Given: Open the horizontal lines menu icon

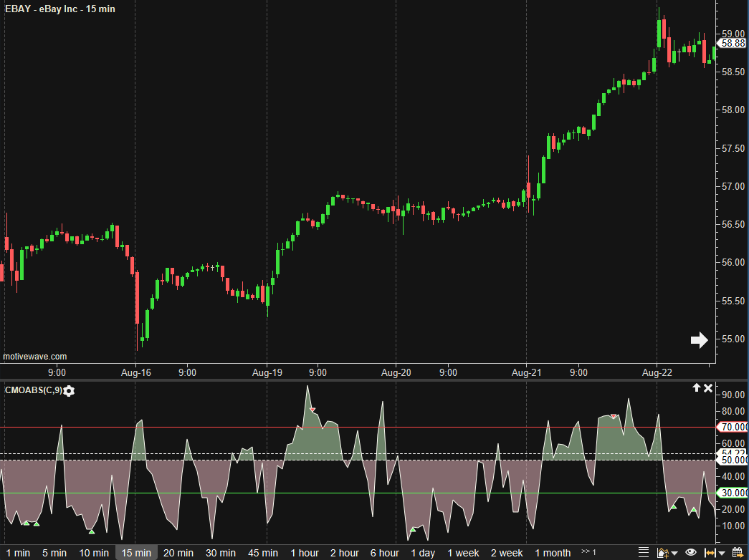Looking at the screenshot, I should point(644,552).
